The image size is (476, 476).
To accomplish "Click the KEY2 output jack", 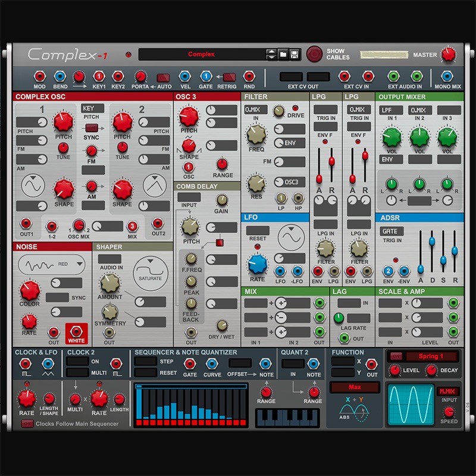I will tap(118, 77).
